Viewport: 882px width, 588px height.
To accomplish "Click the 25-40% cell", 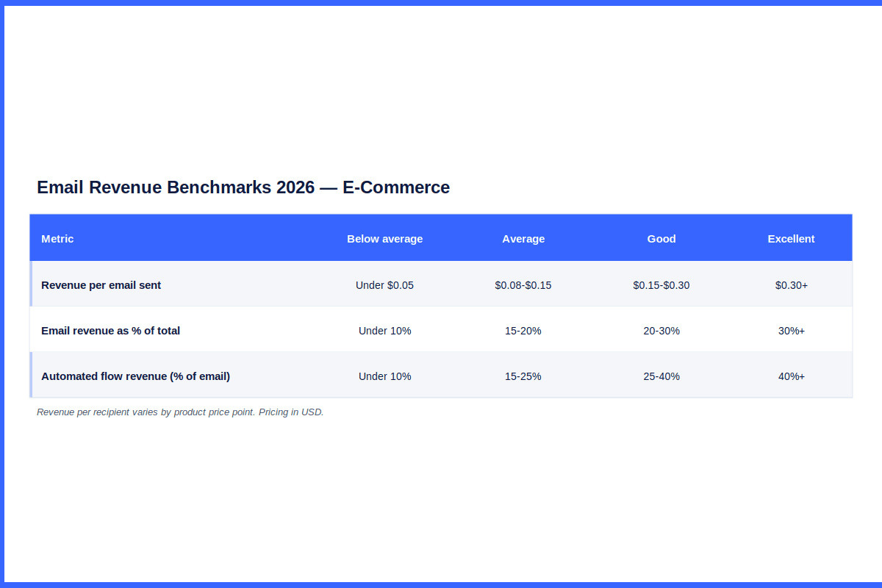I will 661,376.
